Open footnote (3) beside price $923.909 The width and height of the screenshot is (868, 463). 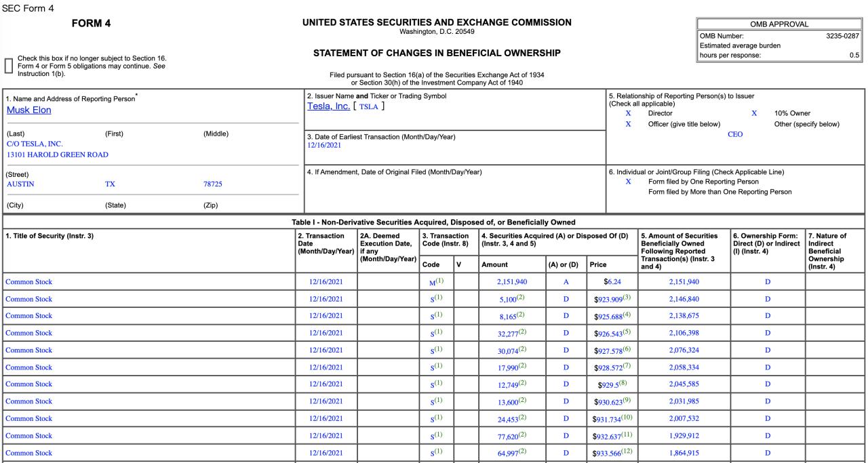[x=627, y=297]
